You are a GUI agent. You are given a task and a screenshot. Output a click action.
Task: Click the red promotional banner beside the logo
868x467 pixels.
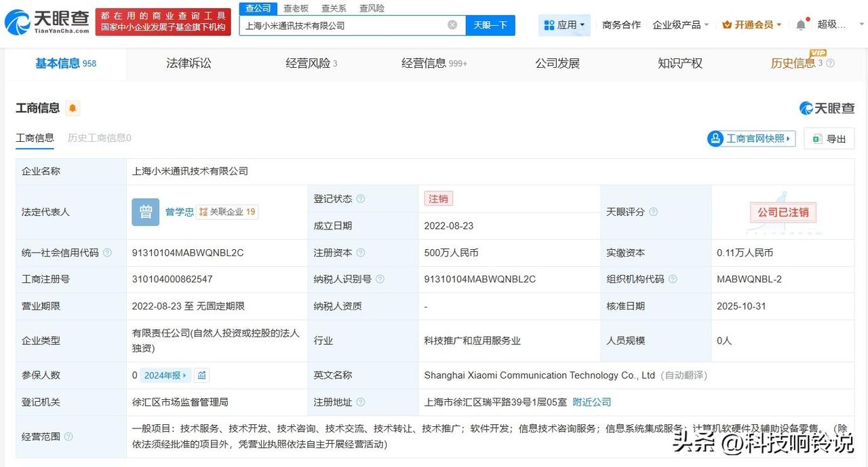tap(163, 22)
